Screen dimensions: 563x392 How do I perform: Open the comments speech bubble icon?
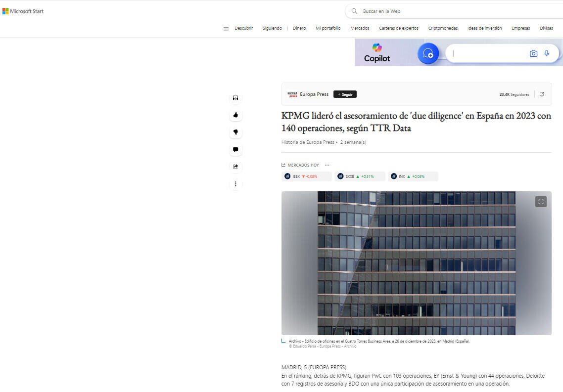pyautogui.click(x=235, y=149)
